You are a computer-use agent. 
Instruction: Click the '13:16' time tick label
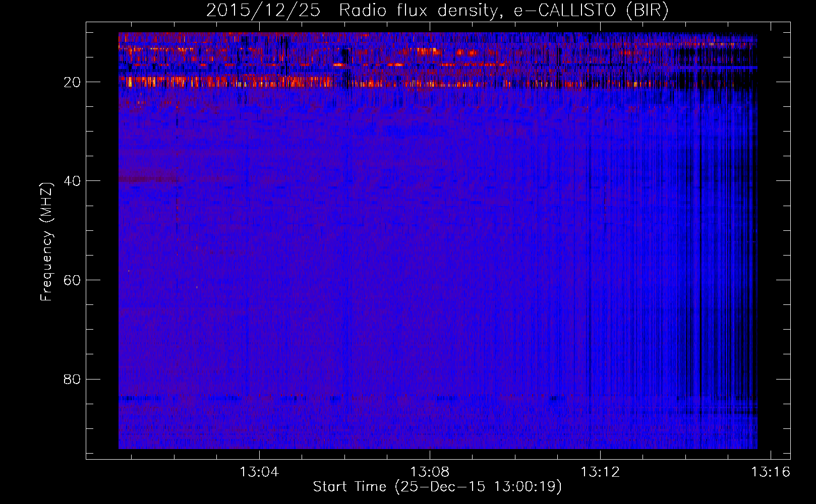[x=771, y=472]
